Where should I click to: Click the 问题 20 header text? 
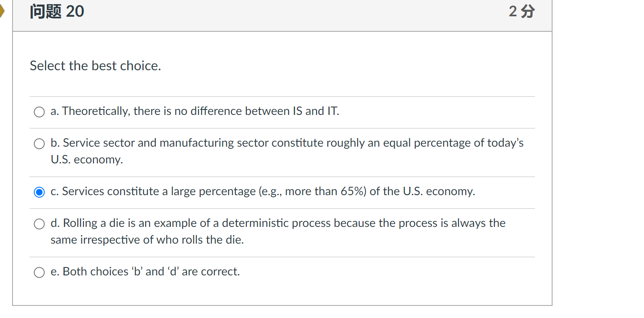(x=56, y=11)
